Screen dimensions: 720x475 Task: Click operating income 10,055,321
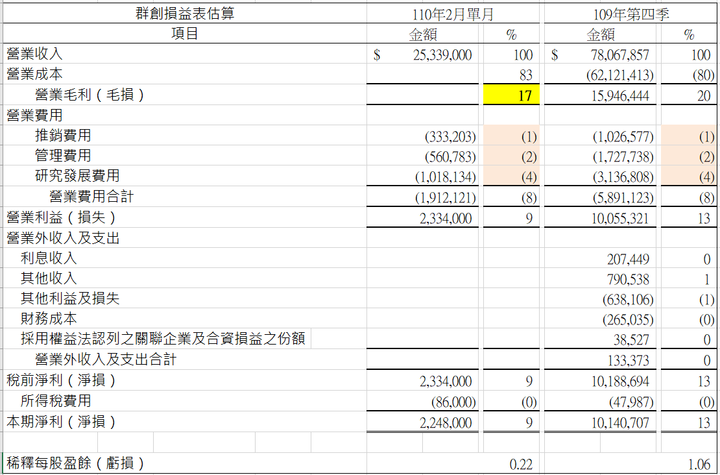pyautogui.click(x=620, y=218)
